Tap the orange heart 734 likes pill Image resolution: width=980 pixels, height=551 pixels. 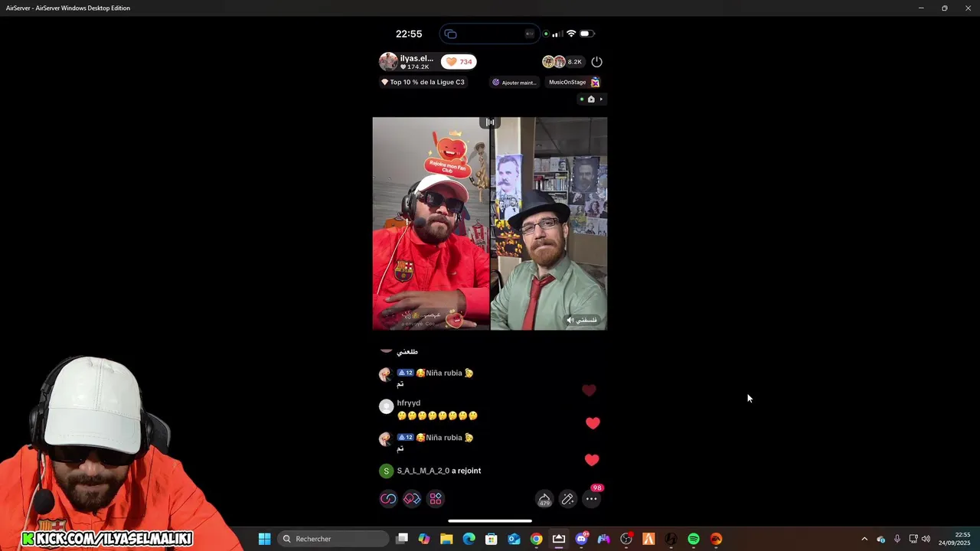(x=459, y=61)
